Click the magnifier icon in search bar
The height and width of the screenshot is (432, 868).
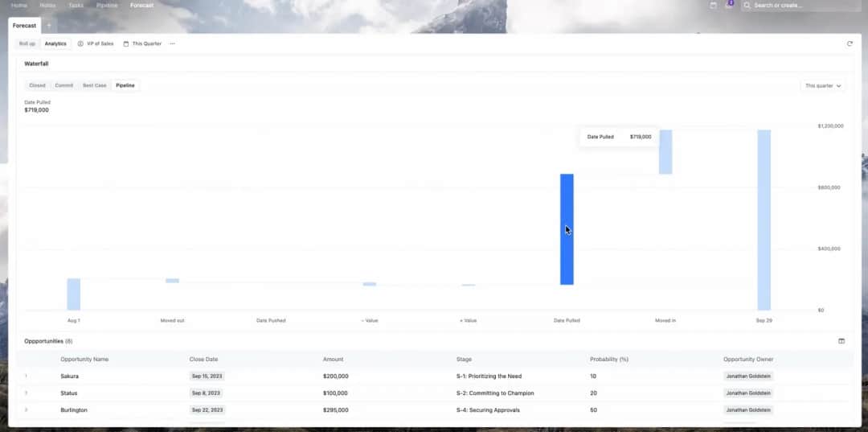point(747,5)
